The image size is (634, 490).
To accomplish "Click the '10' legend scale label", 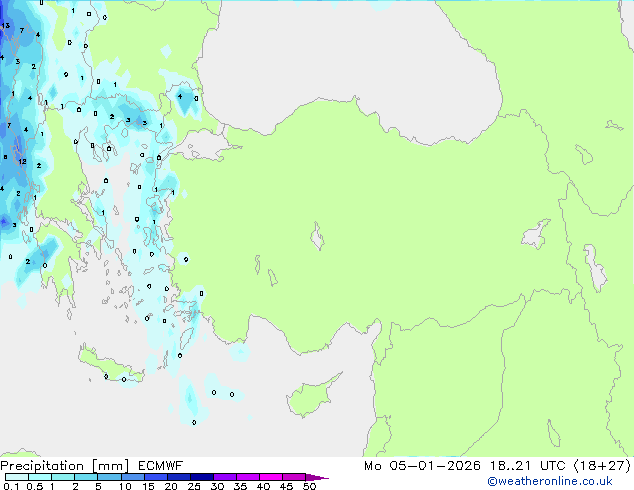I will point(125,486).
